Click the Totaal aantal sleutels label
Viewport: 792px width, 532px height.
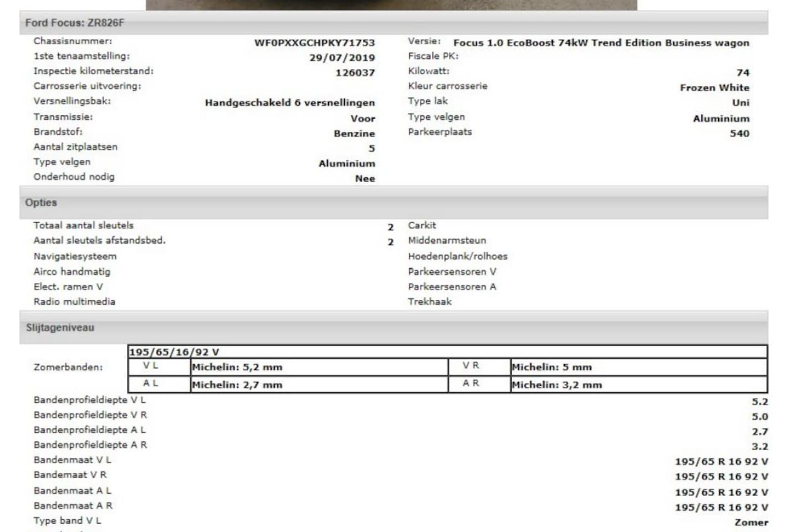coord(83,225)
